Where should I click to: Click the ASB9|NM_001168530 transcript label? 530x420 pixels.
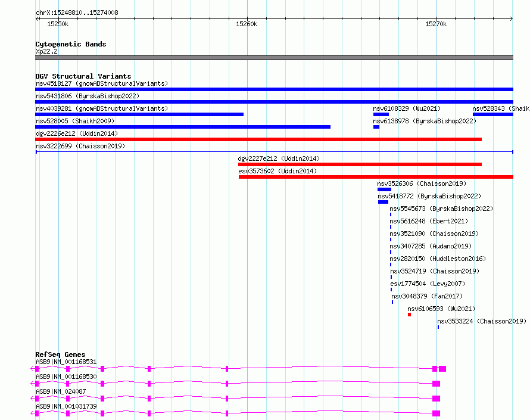[66, 377]
